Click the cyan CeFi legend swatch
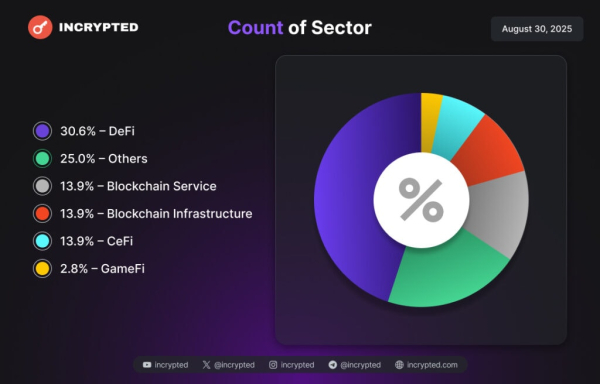The image size is (600, 384). pyautogui.click(x=42, y=241)
